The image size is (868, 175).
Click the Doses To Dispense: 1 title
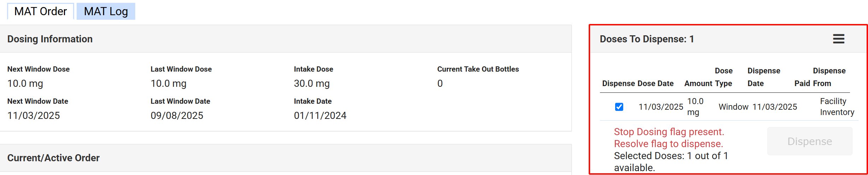coord(647,39)
